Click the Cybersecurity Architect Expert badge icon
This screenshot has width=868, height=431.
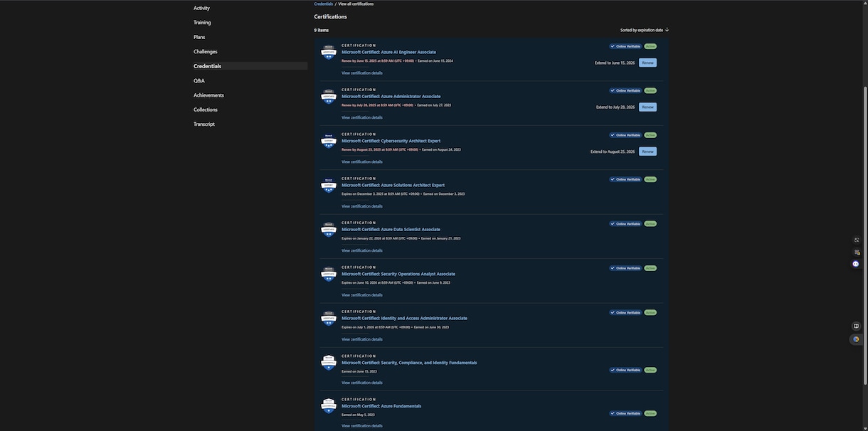click(329, 141)
